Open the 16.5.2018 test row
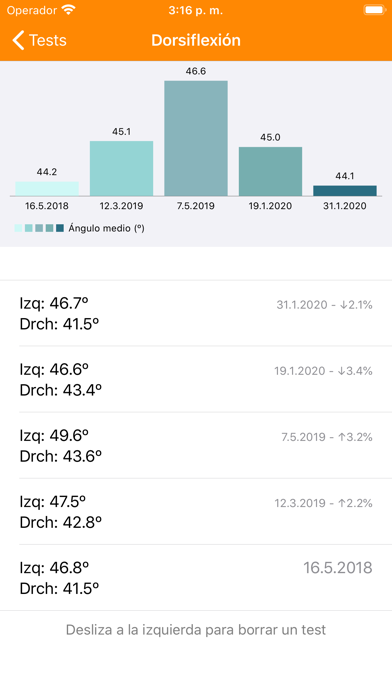This screenshot has width=392, height=696. coord(196,578)
